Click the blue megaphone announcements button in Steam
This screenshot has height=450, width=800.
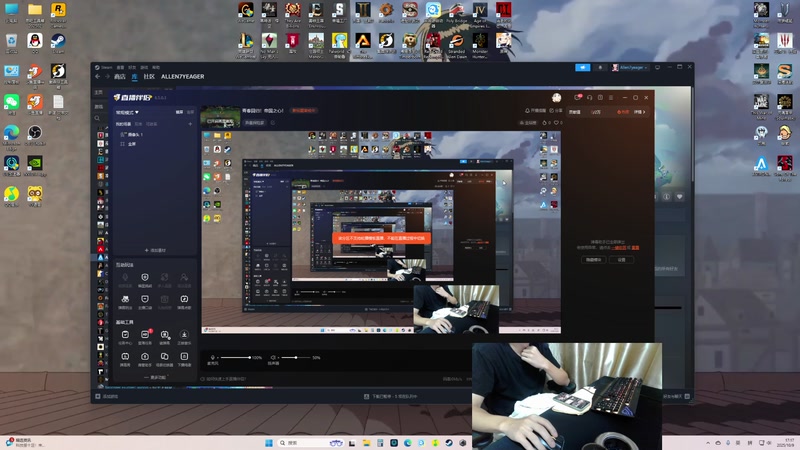583,67
